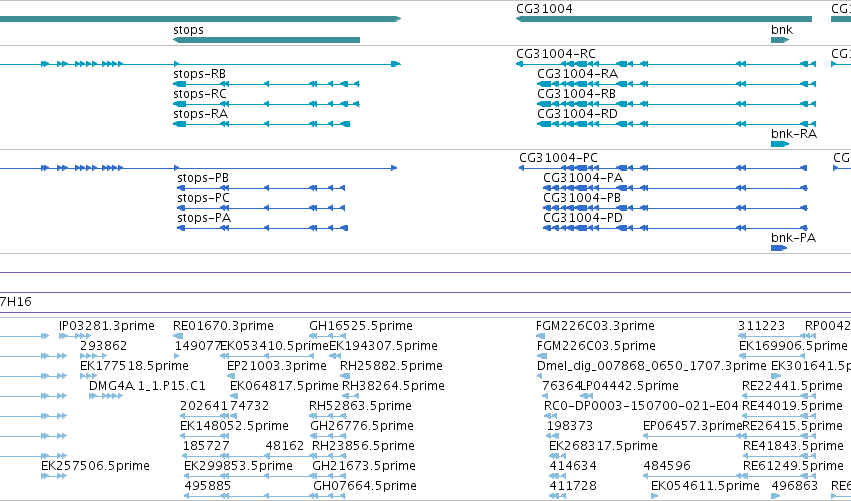This screenshot has height=501, width=851.
Task: Select the CG31004-PA protein label
Action: (583, 178)
